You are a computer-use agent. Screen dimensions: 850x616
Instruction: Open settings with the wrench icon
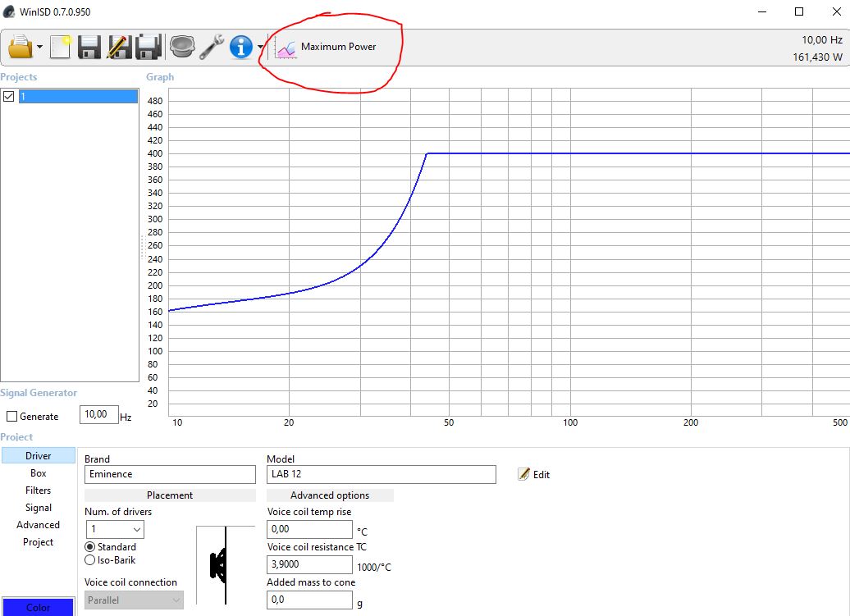click(x=212, y=47)
